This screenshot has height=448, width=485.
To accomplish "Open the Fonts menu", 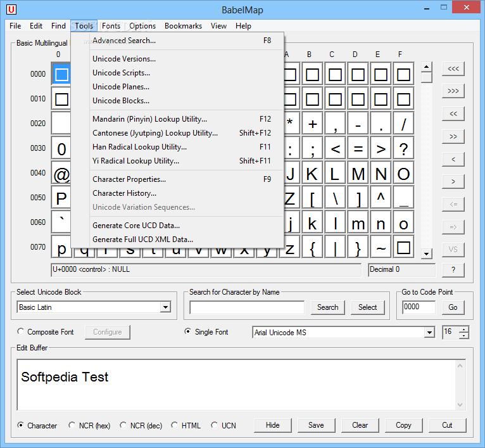I will tap(111, 26).
